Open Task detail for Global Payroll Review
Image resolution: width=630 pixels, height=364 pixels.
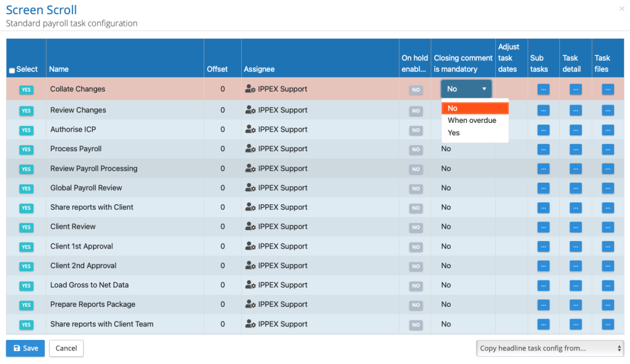click(575, 188)
